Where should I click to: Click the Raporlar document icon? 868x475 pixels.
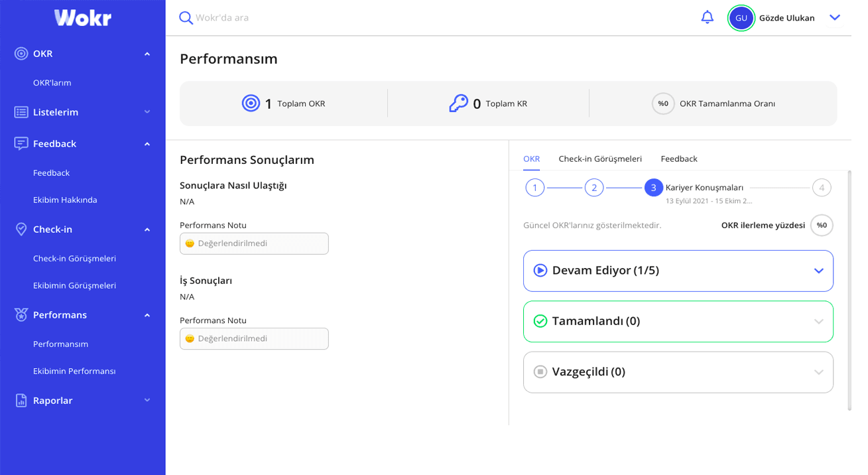click(x=21, y=401)
